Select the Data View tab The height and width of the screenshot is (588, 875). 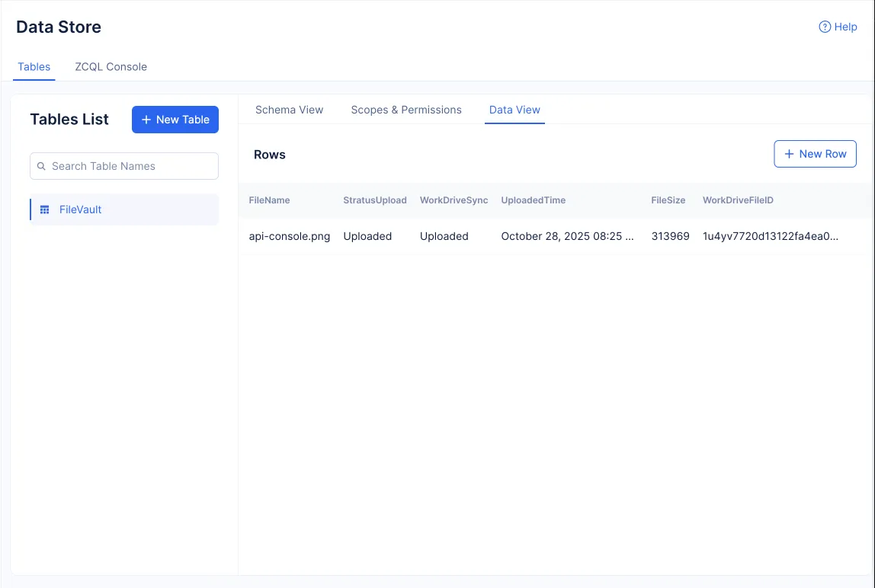pyautogui.click(x=514, y=110)
